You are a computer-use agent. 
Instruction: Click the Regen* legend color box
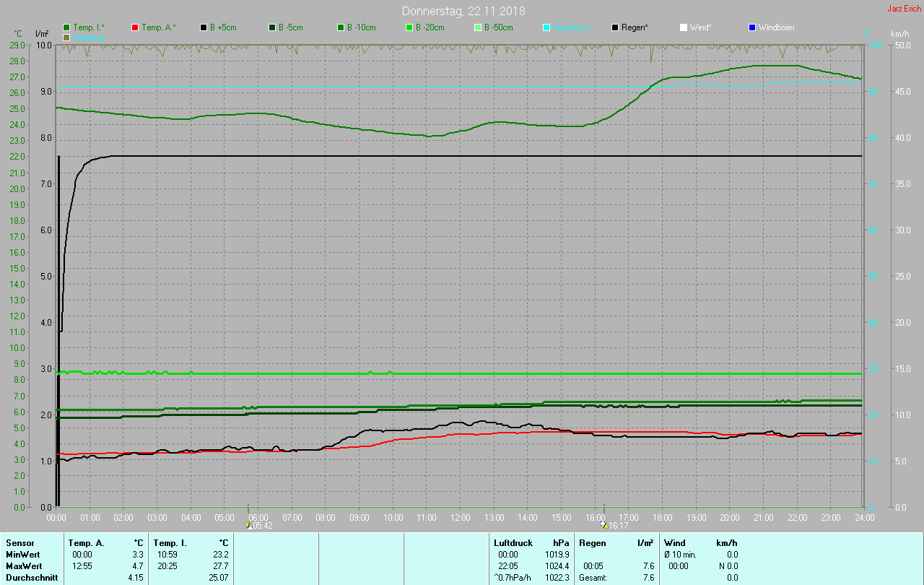pyautogui.click(x=615, y=27)
